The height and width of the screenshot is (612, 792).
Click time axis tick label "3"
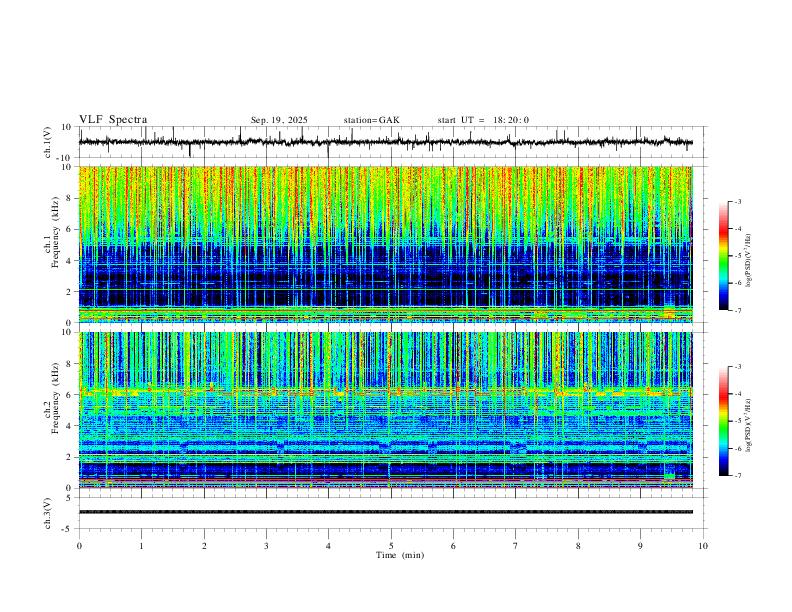(266, 546)
